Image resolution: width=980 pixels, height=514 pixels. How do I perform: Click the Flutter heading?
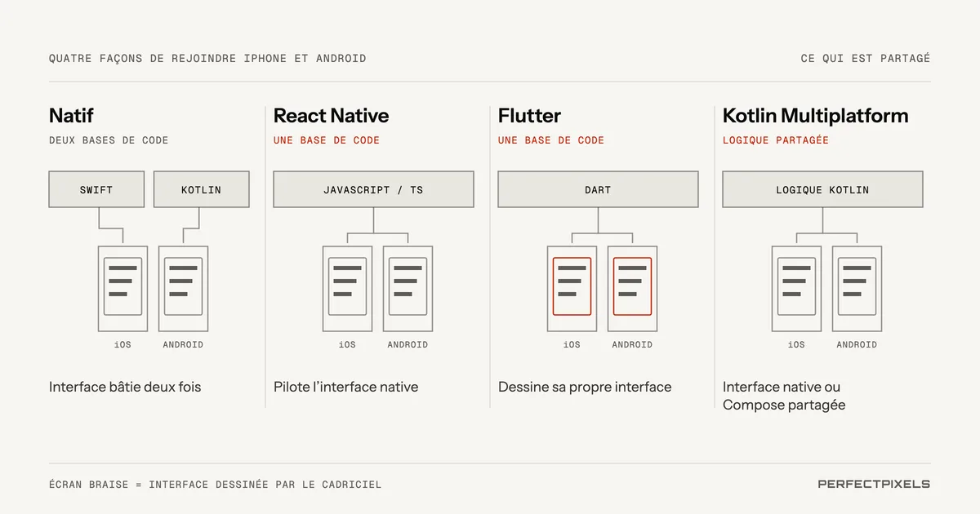coord(529,115)
